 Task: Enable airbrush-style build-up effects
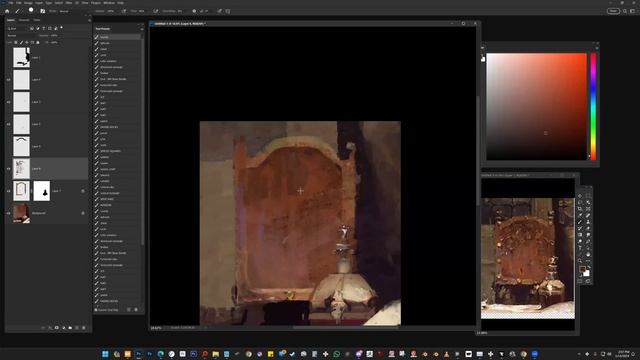pos(156,11)
